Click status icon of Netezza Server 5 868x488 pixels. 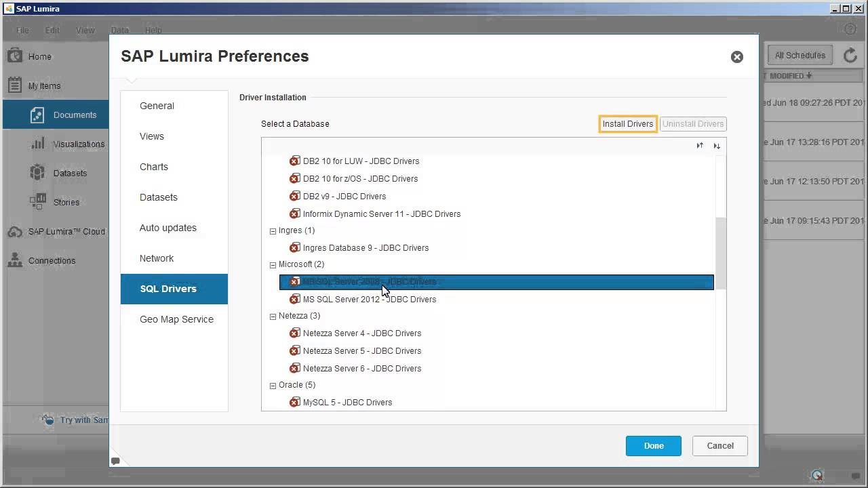(294, 351)
